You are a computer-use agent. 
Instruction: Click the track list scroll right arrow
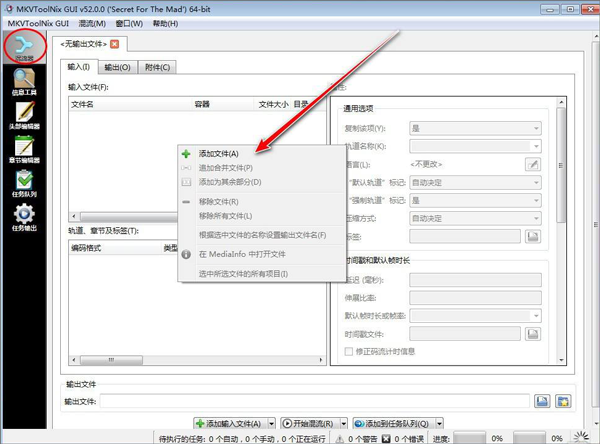pos(321,360)
